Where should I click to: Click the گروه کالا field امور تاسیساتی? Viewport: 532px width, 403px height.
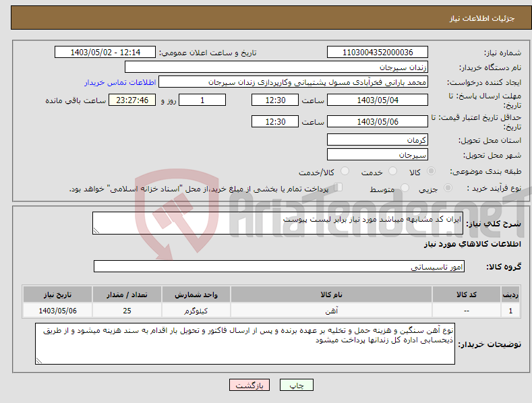279,266
